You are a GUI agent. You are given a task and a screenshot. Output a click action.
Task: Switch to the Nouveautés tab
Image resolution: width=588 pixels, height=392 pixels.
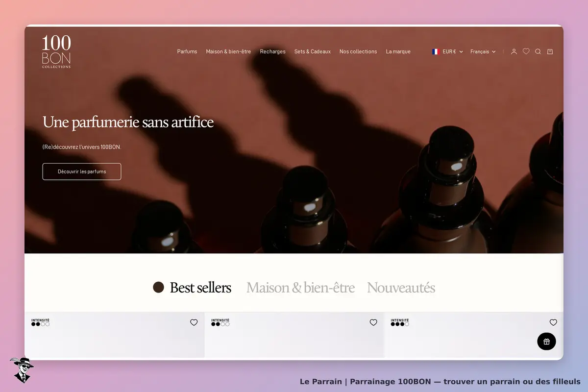(x=401, y=288)
